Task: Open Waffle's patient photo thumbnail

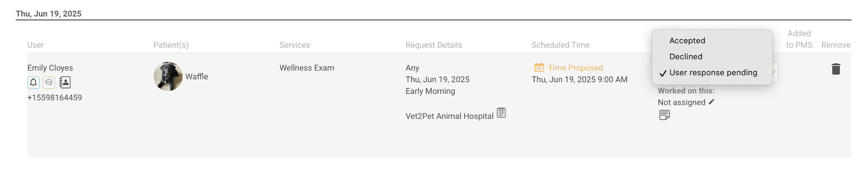Action: click(168, 76)
